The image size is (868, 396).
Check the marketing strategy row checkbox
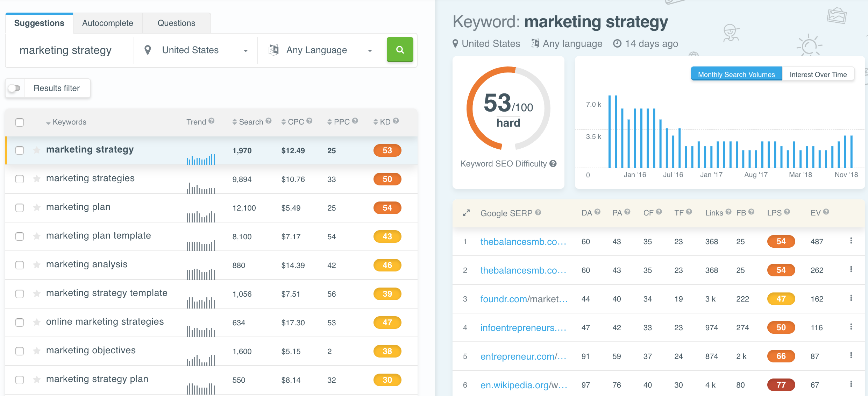point(20,150)
